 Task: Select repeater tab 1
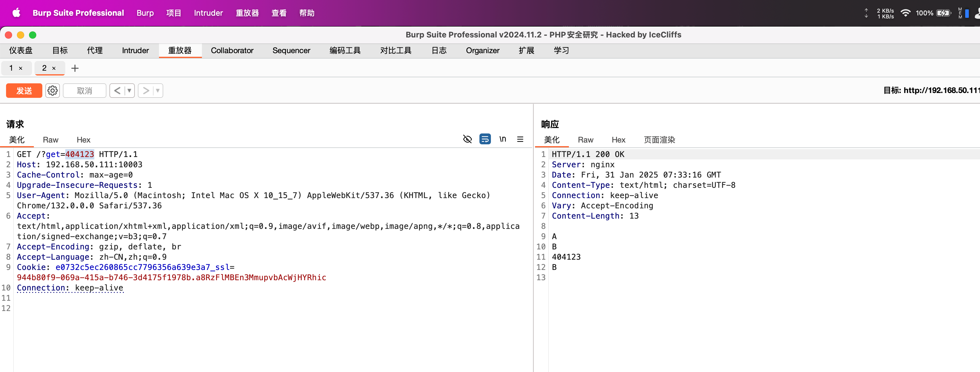click(x=11, y=69)
